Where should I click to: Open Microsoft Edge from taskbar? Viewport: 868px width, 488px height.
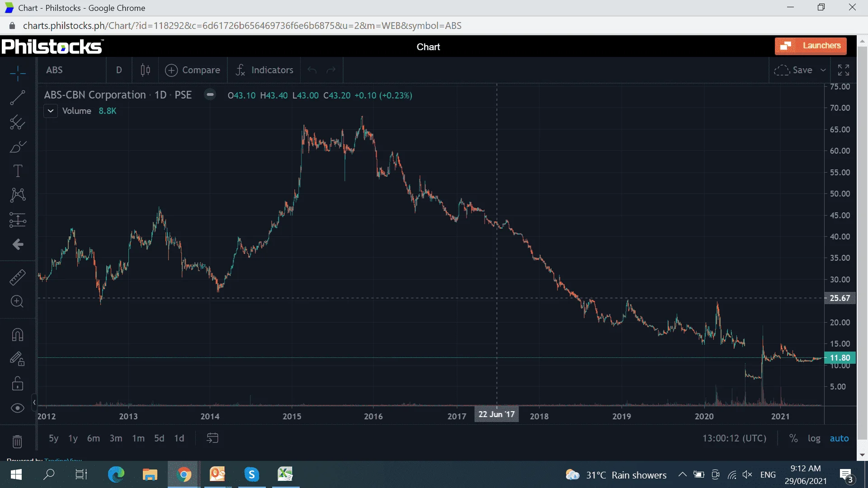point(116,474)
